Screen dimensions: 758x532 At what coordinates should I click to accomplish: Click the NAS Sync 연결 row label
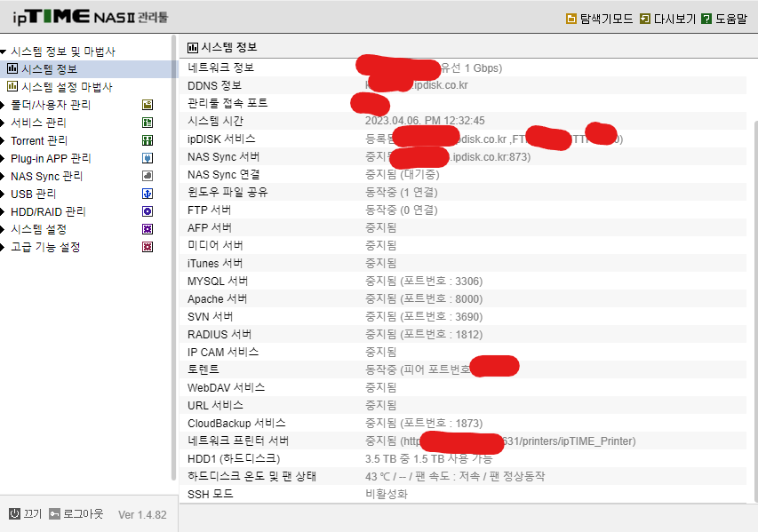point(223,174)
